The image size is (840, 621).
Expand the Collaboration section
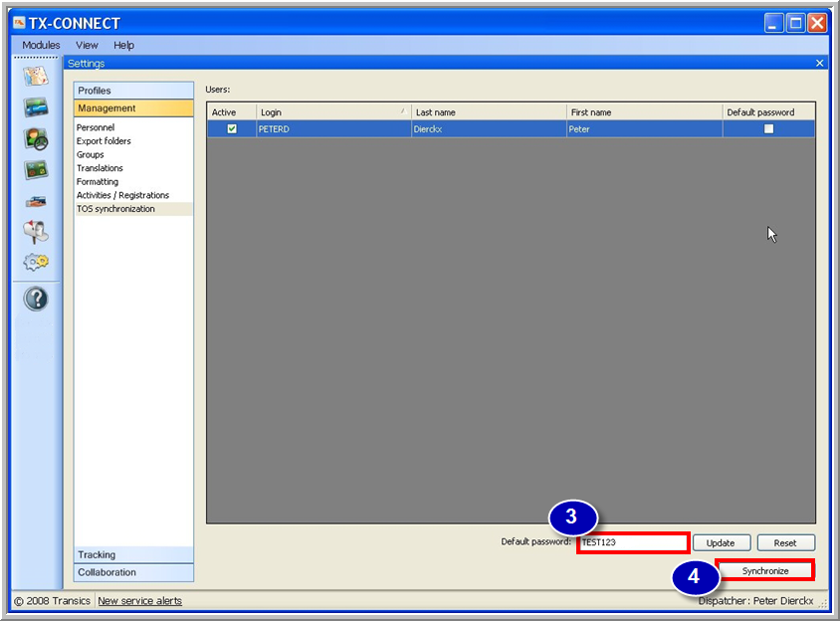pyautogui.click(x=133, y=572)
